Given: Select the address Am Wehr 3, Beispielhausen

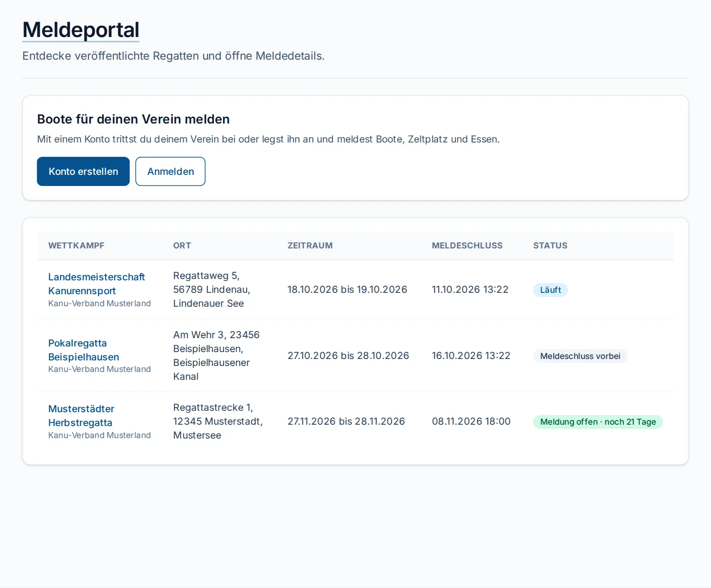Looking at the screenshot, I should tap(216, 356).
